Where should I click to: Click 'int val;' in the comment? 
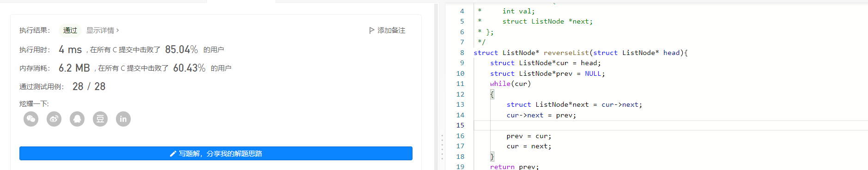click(519, 11)
